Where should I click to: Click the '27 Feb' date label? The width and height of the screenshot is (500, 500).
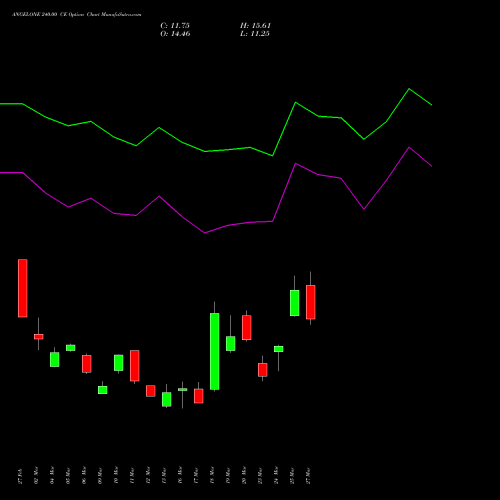[20, 476]
